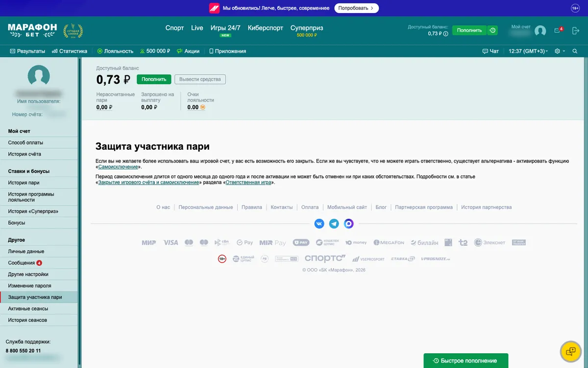Open Правила footer link
Image resolution: width=588 pixels, height=368 pixels.
coord(252,207)
